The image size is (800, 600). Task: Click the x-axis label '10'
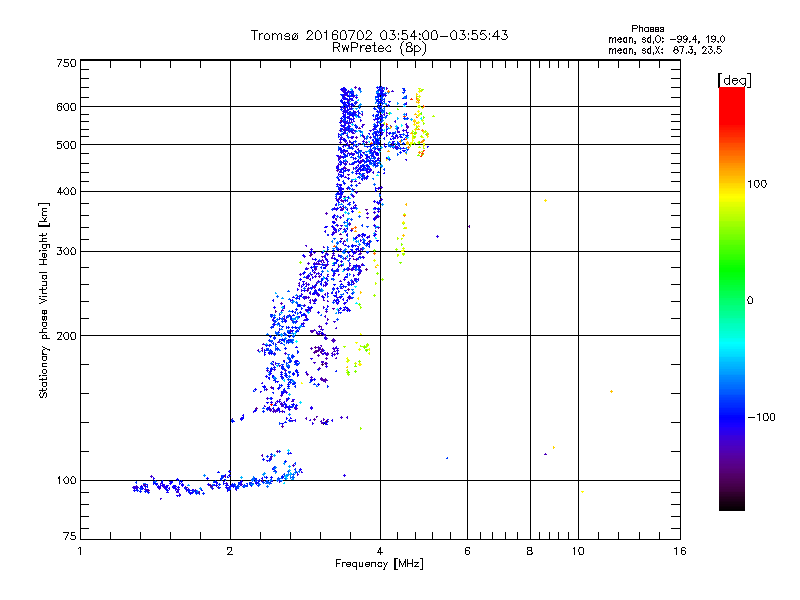pos(578,551)
